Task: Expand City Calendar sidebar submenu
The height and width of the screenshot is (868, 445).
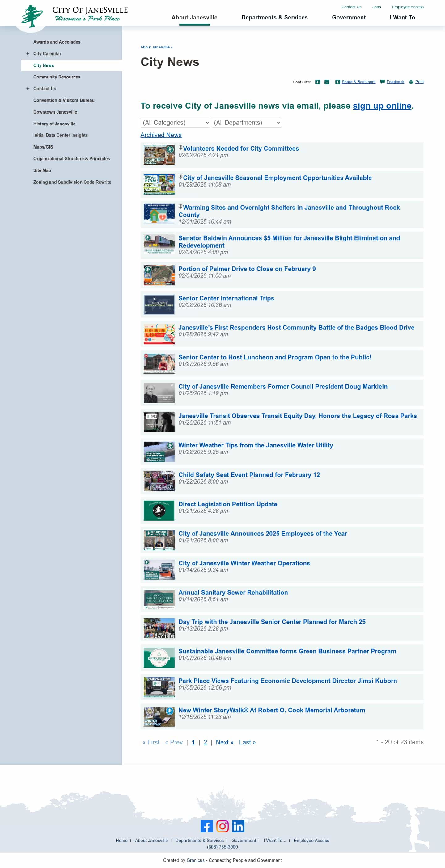Action: click(x=28, y=54)
